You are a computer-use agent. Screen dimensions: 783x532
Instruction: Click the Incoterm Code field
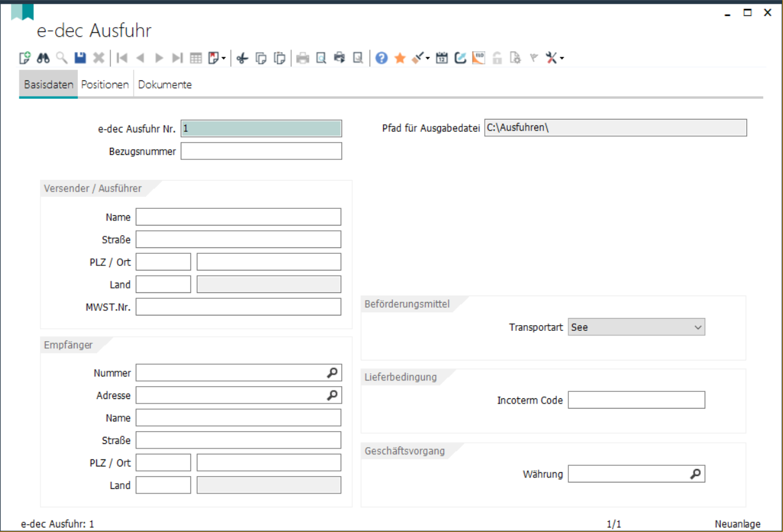[636, 400]
